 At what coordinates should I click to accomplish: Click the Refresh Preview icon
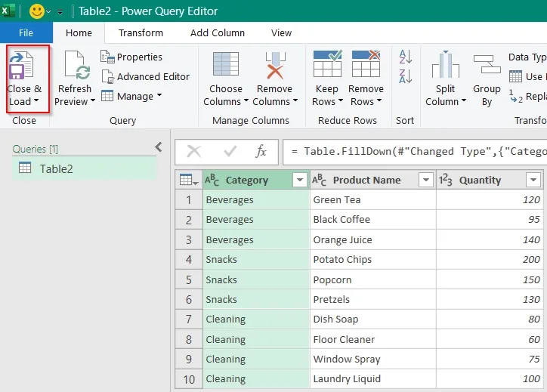79,65
